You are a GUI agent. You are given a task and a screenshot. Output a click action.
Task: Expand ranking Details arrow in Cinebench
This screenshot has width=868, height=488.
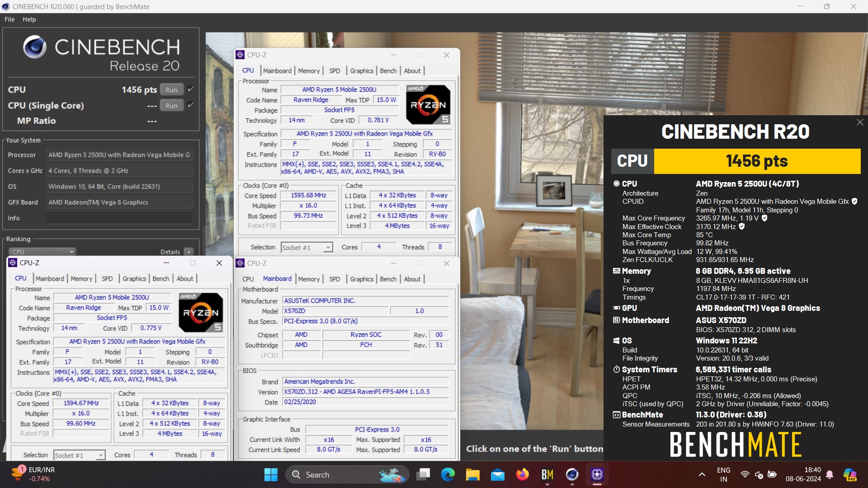coord(189,252)
